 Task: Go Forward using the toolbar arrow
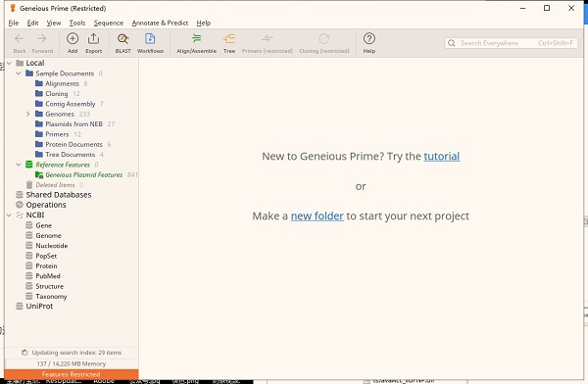coord(42,43)
